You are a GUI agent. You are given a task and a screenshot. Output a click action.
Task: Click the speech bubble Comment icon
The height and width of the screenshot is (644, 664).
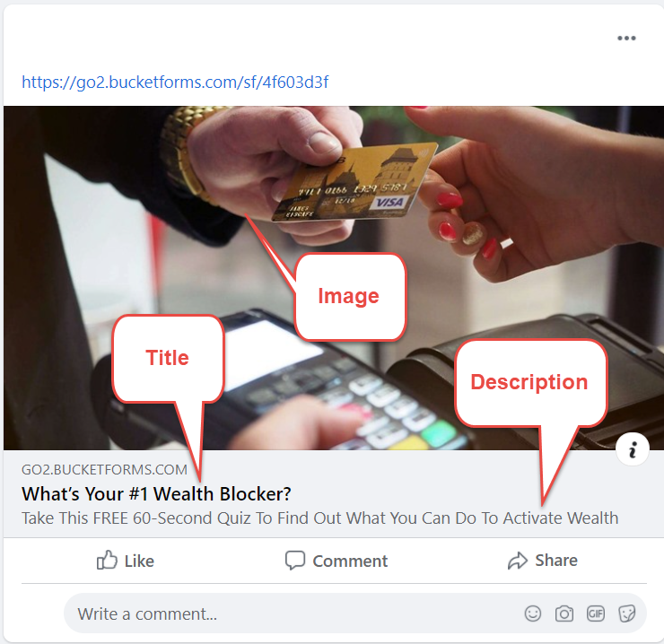pyautogui.click(x=294, y=561)
